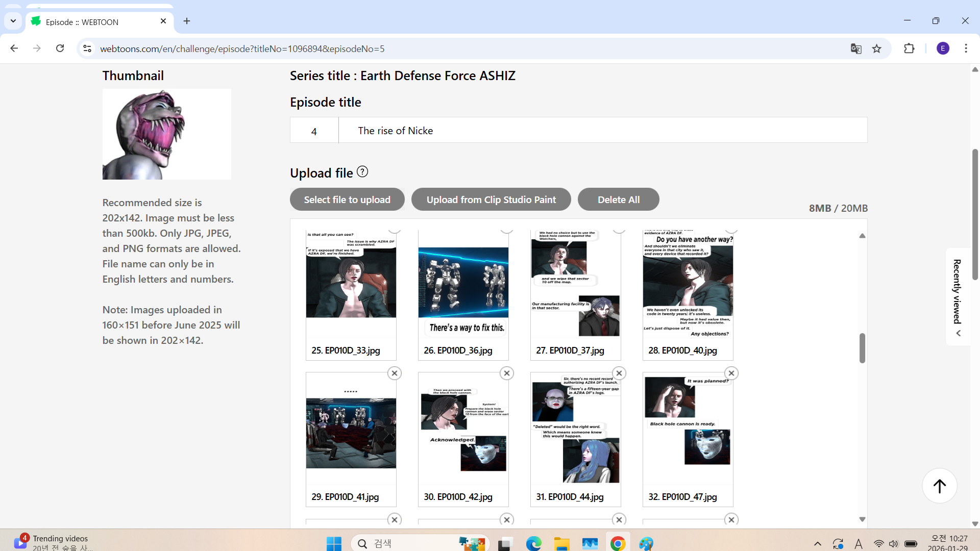The width and height of the screenshot is (980, 551).
Task: Click the episode title input field
Action: point(602,131)
